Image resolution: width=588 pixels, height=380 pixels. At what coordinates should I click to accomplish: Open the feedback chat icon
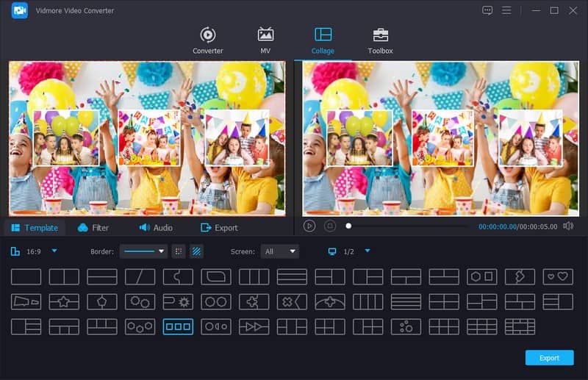pyautogui.click(x=487, y=10)
